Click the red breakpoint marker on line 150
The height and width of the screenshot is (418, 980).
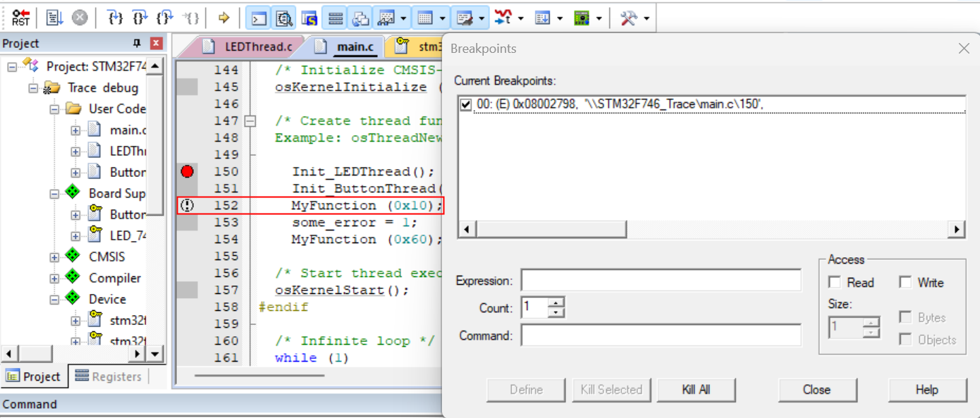187,171
